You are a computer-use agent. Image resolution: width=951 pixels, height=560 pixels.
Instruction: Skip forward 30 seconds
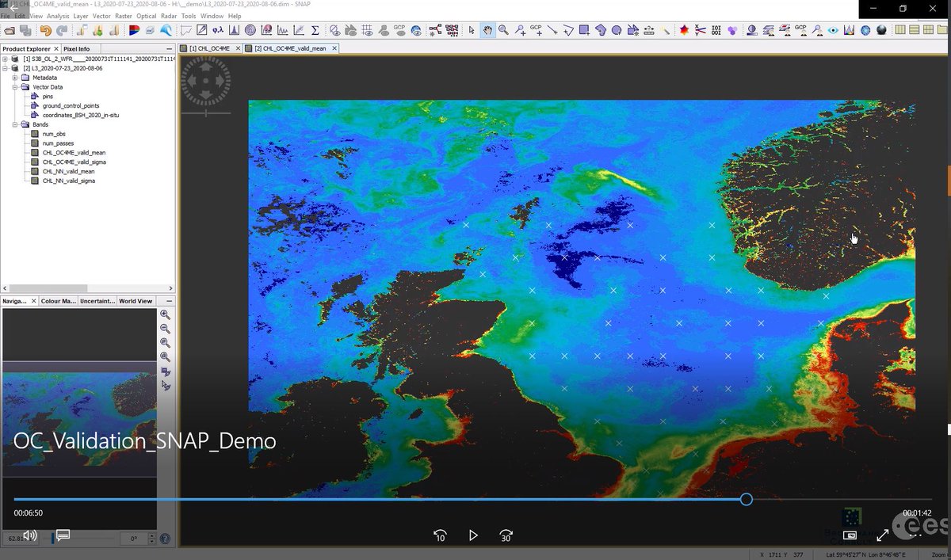(x=506, y=535)
